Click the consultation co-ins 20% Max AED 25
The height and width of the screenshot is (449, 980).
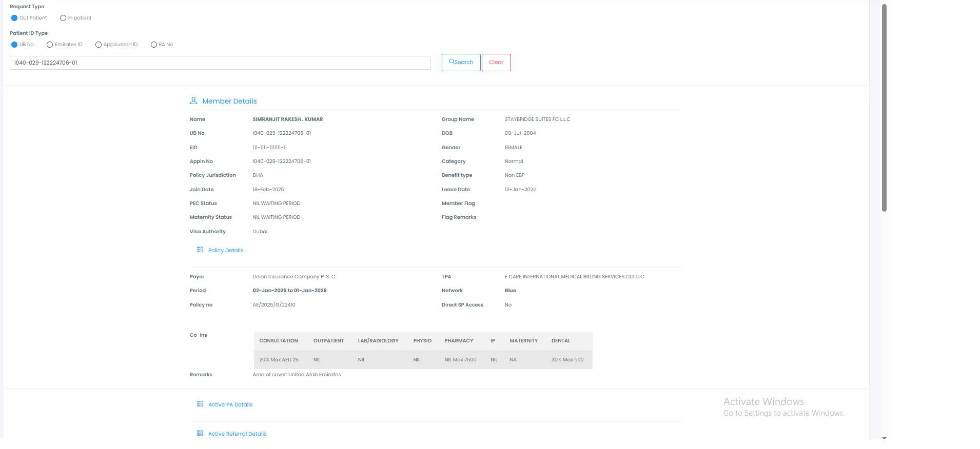[279, 360]
